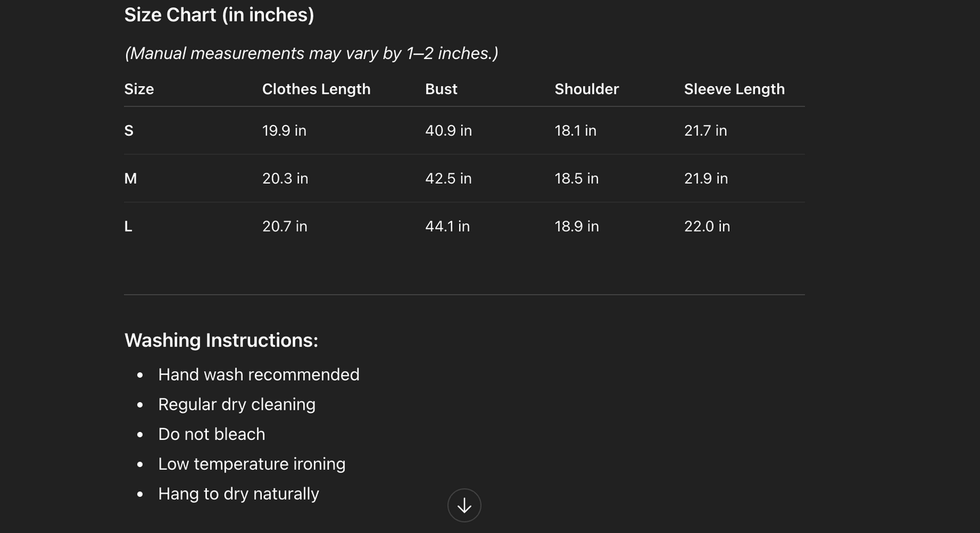Click the Washing Instructions heading

[x=221, y=340]
